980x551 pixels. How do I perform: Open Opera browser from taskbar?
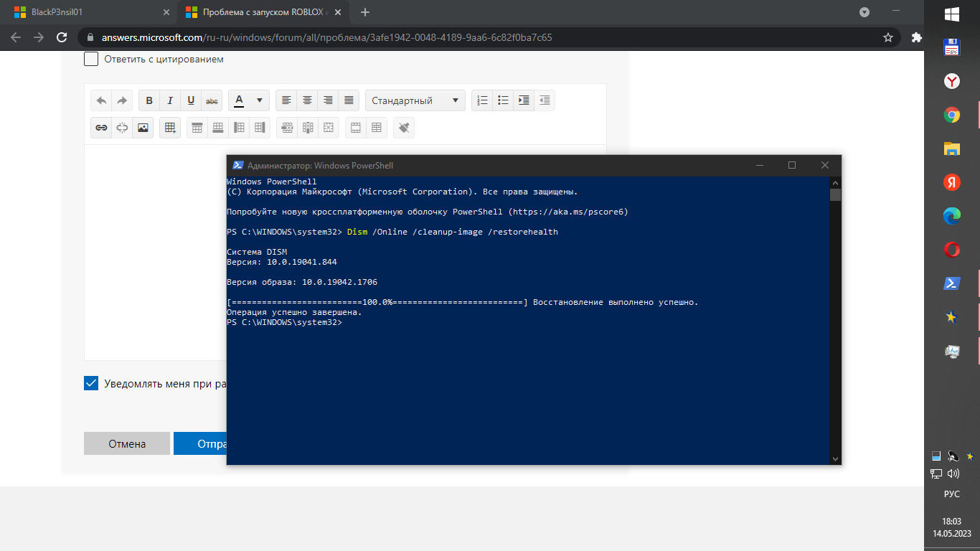[x=952, y=250]
